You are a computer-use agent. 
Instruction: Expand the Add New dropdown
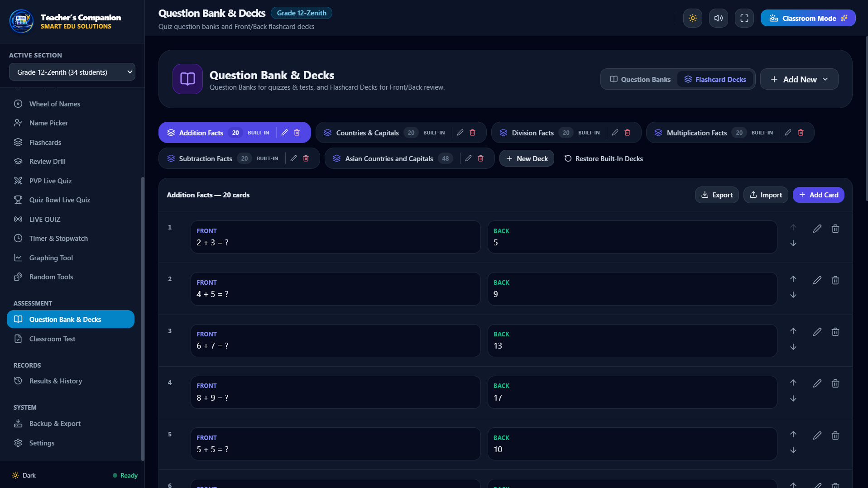pos(799,79)
